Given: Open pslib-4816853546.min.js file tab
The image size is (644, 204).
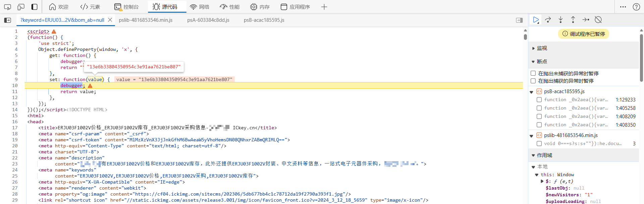Looking at the screenshot, I should click(x=146, y=20).
